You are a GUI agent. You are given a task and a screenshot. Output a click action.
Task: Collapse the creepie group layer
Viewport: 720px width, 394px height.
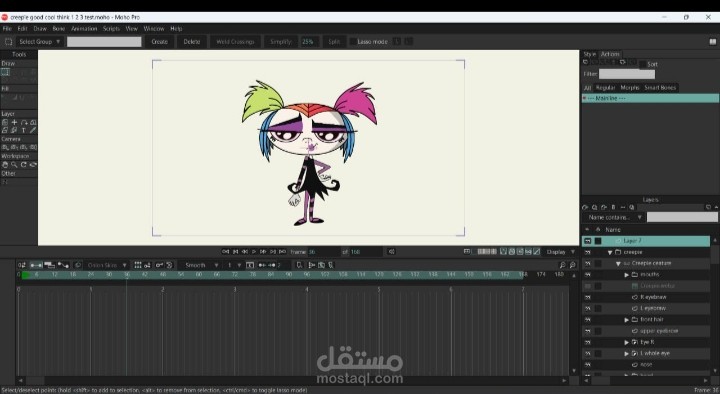(x=610, y=252)
